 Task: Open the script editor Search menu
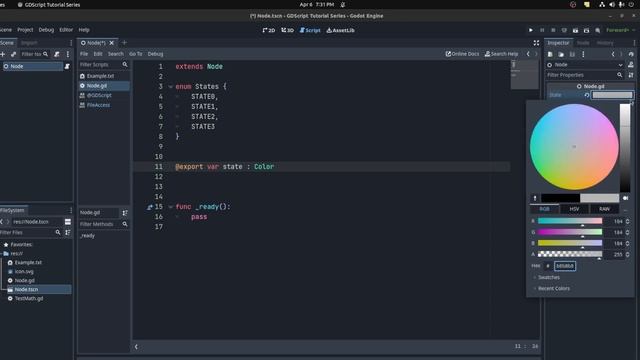point(116,54)
